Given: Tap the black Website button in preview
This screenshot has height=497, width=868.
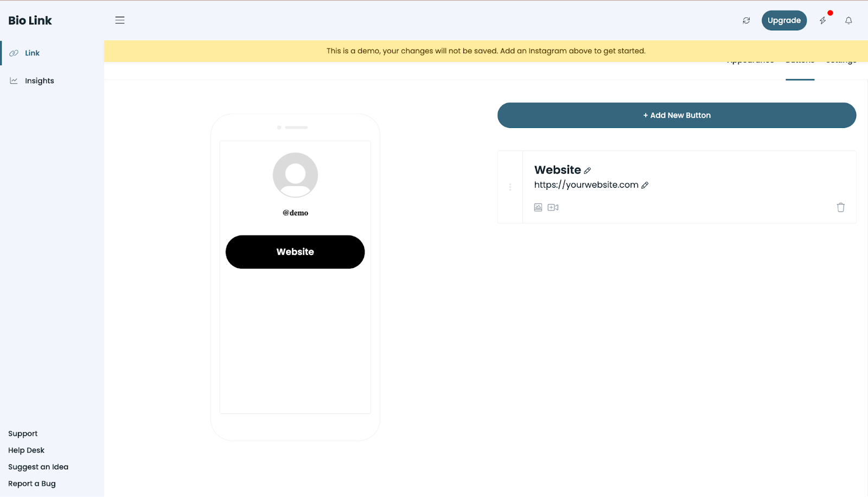Looking at the screenshot, I should (x=295, y=252).
